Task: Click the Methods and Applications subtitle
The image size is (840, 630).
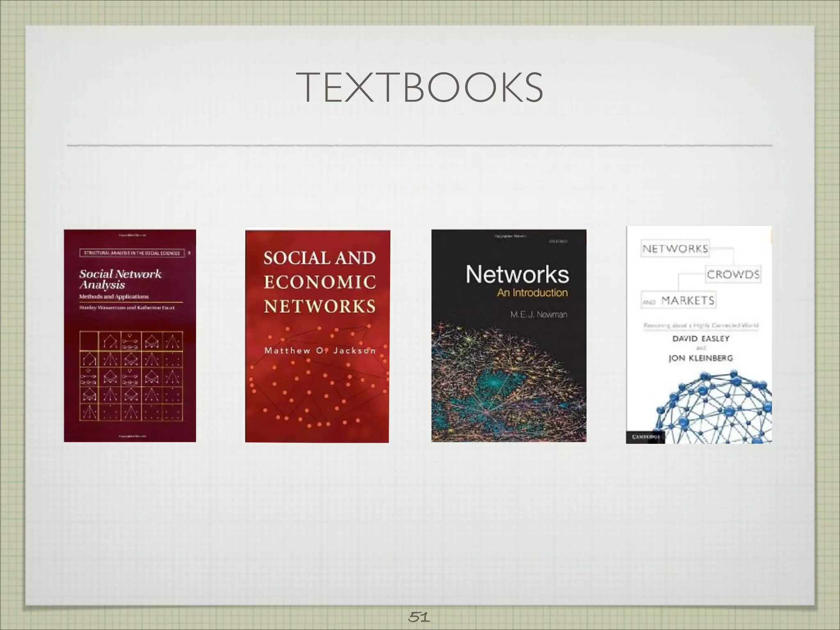Action: (114, 297)
